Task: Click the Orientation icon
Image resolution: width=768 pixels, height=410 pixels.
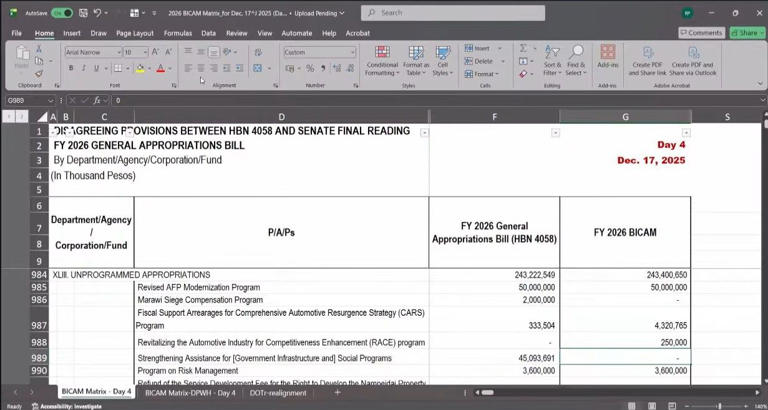Action: point(227,51)
